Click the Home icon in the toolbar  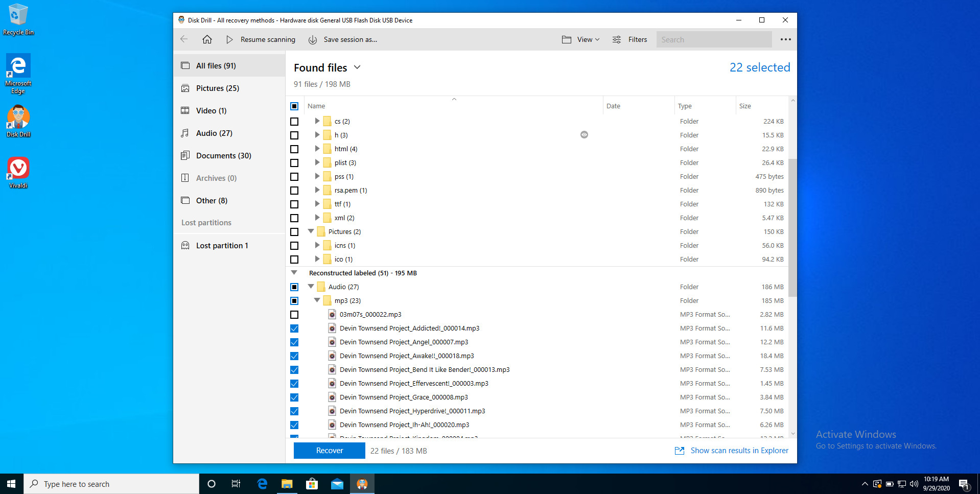click(207, 39)
